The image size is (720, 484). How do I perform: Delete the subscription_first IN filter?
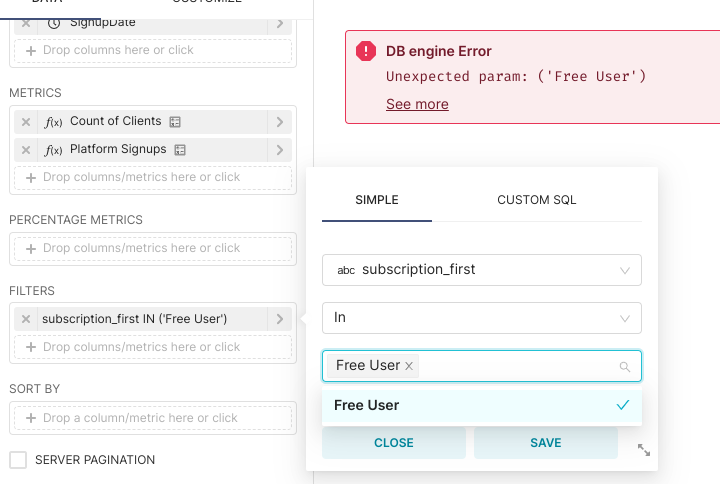click(x=26, y=319)
